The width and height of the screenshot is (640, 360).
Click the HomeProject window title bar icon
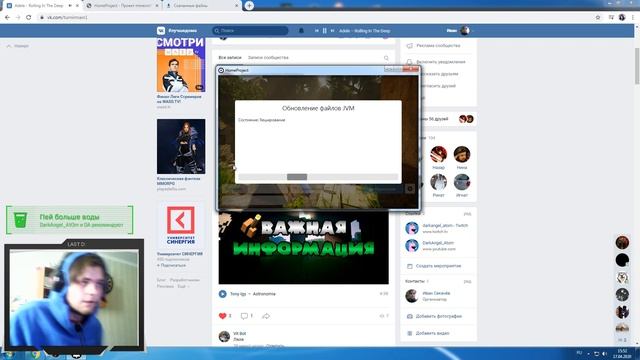pyautogui.click(x=221, y=70)
